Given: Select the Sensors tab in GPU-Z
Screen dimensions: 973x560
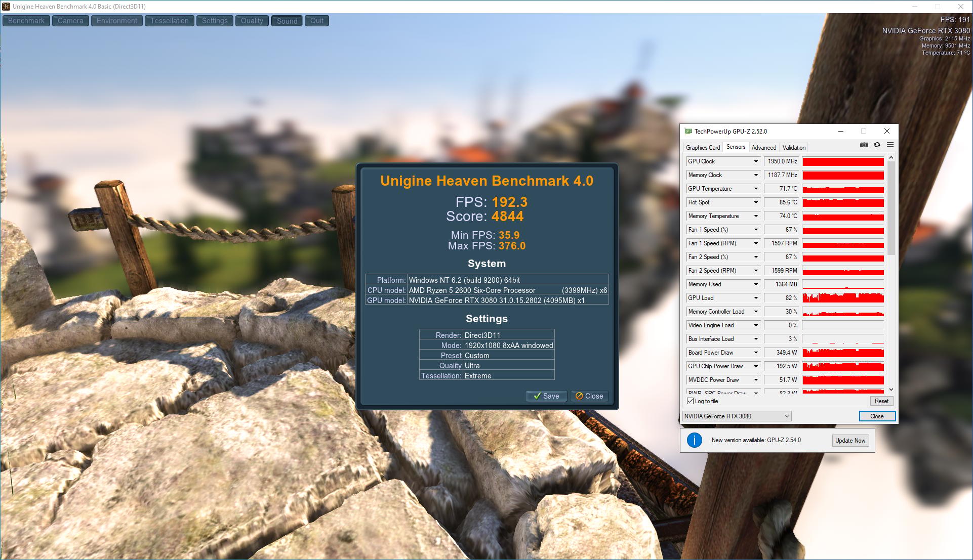Looking at the screenshot, I should [736, 147].
